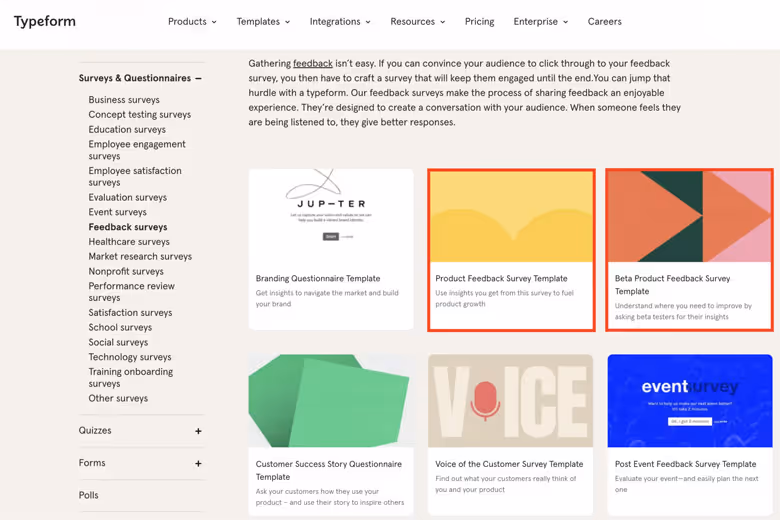780x520 pixels.
Task: Open Beta Product Feedback orange thumbnail
Action: tap(689, 216)
